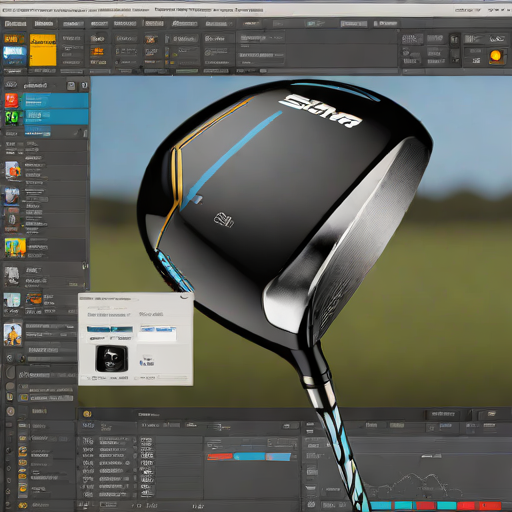The width and height of the screenshot is (512, 512).
Task: Open the small orange thumbnail beside the light blue one
Action: point(34,299)
